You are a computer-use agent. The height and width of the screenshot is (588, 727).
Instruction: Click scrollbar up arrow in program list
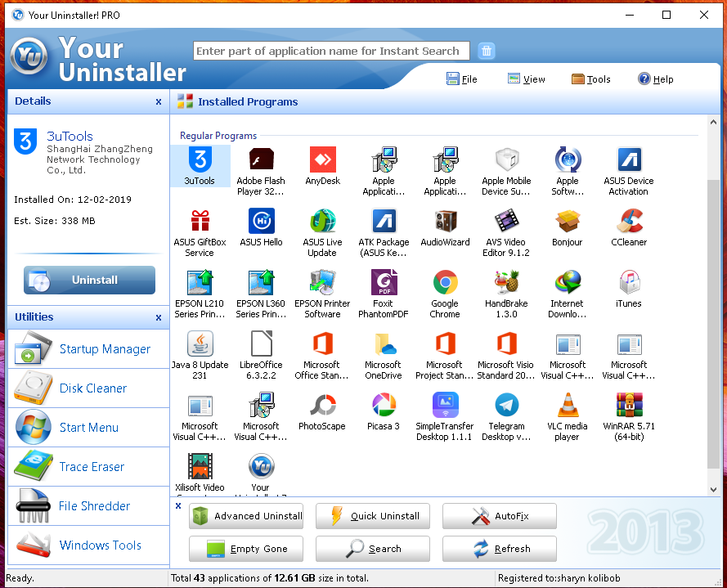(713, 122)
